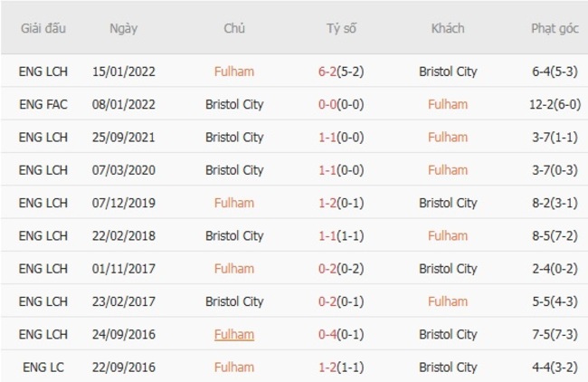Screen dimensions: 588x382
Task: Select Fulham as away team on 08/01/2022
Action: (448, 104)
